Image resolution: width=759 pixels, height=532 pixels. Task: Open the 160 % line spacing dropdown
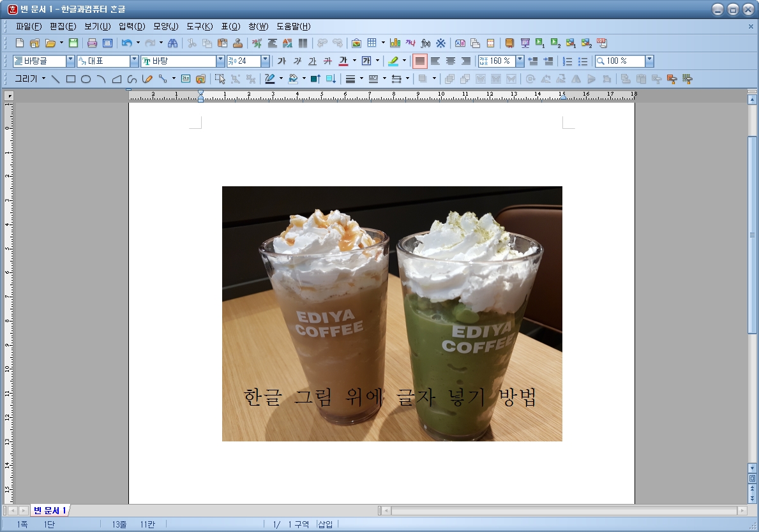tap(520, 61)
